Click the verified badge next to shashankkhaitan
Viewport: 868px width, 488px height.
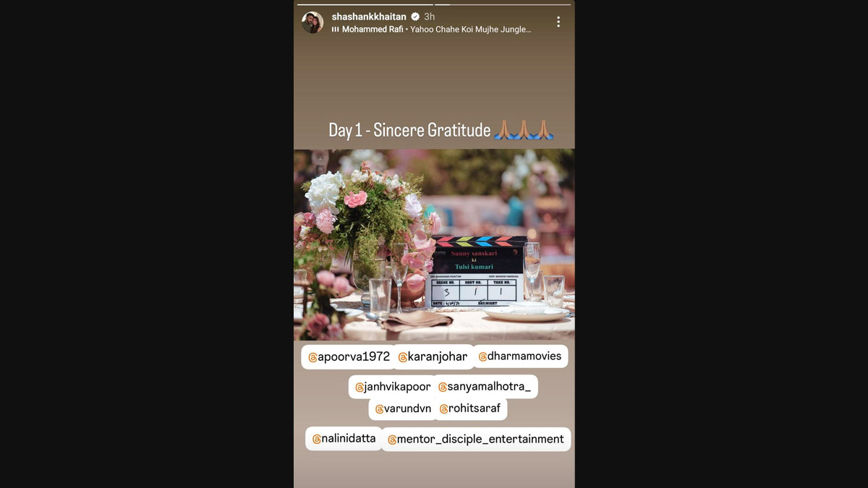[x=415, y=17]
